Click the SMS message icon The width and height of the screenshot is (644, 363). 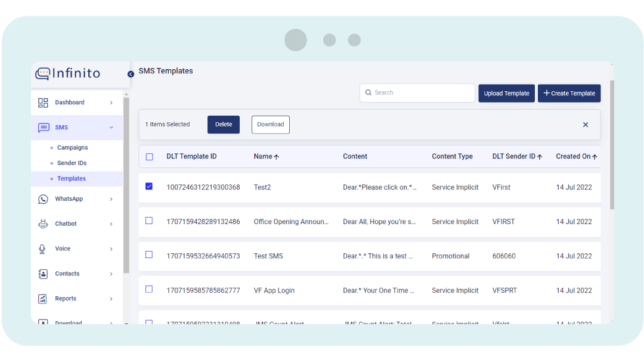[x=44, y=128]
